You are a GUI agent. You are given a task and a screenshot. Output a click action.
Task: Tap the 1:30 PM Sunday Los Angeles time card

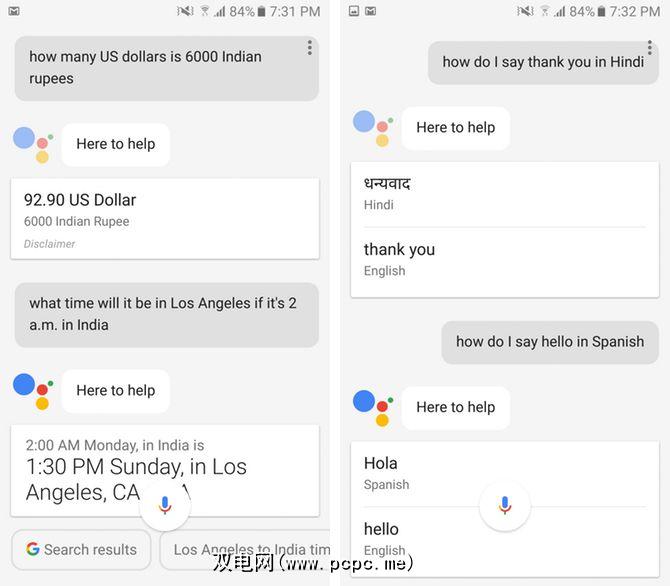pos(165,471)
